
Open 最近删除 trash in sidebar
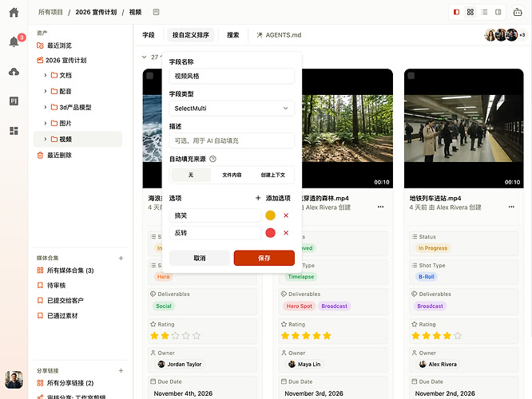coord(54,156)
